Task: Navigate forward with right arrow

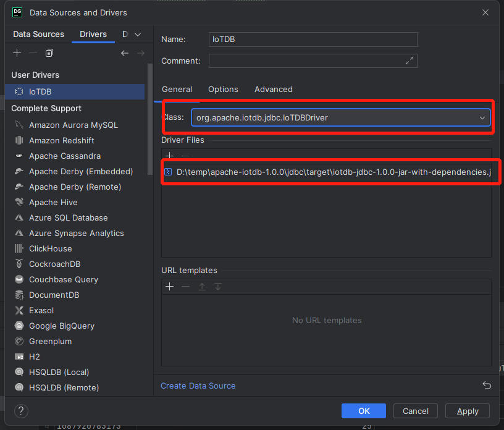Action: click(141, 53)
